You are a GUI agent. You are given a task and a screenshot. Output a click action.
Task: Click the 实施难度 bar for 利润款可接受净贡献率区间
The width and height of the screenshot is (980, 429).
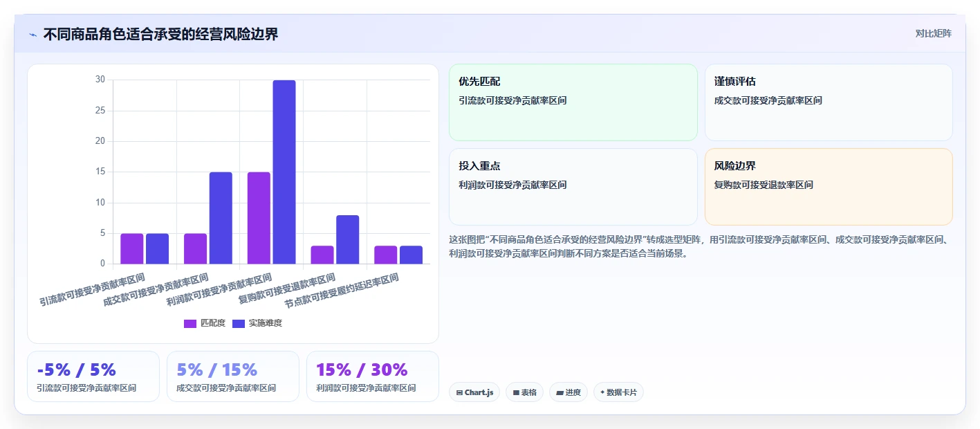[x=284, y=172]
